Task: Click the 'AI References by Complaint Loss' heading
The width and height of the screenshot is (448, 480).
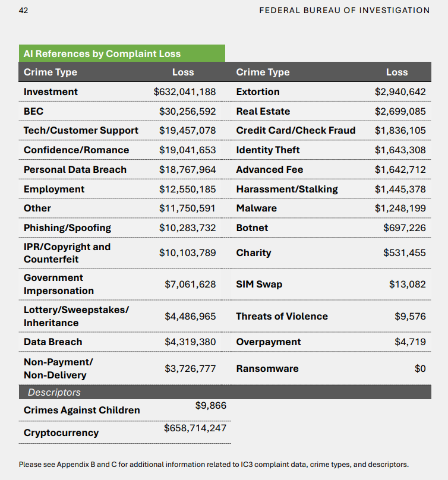Action: 102,54
